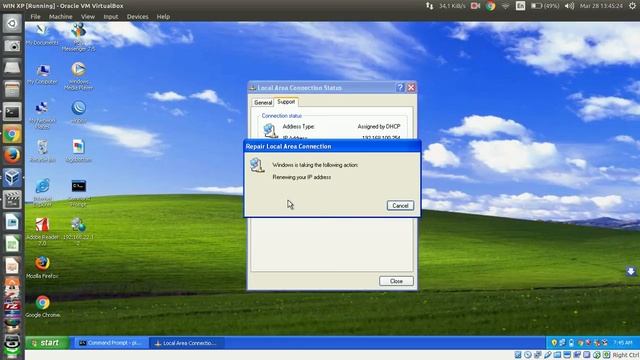Open VirtualBox File menu
This screenshot has height=360, width=640.
tap(36, 17)
